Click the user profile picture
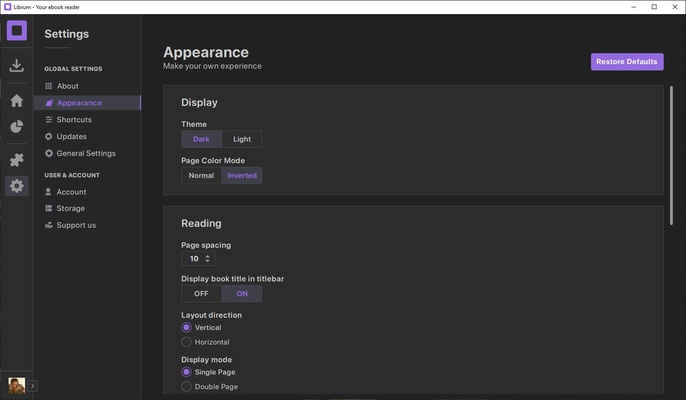 click(16, 385)
